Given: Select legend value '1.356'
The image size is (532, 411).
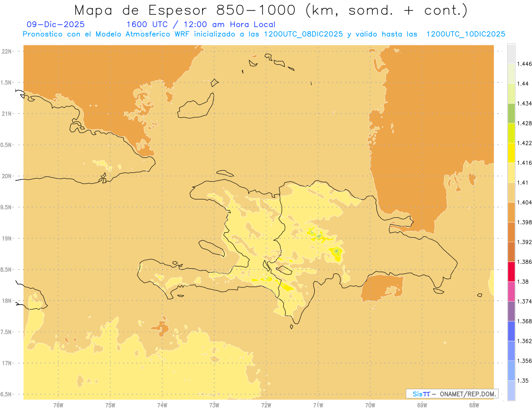Looking at the screenshot, I should 524,361.
